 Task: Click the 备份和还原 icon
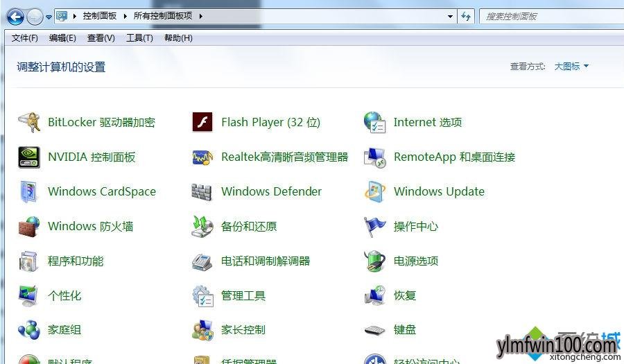pos(202,226)
